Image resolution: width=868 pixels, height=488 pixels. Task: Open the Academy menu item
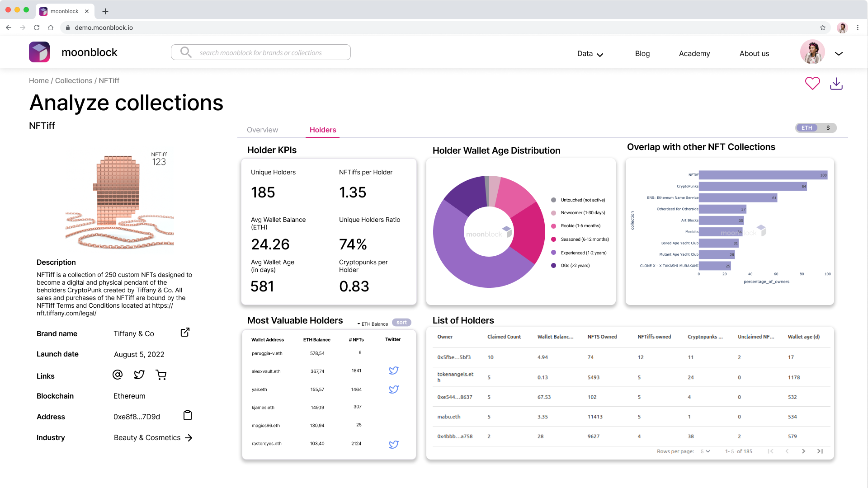point(694,54)
